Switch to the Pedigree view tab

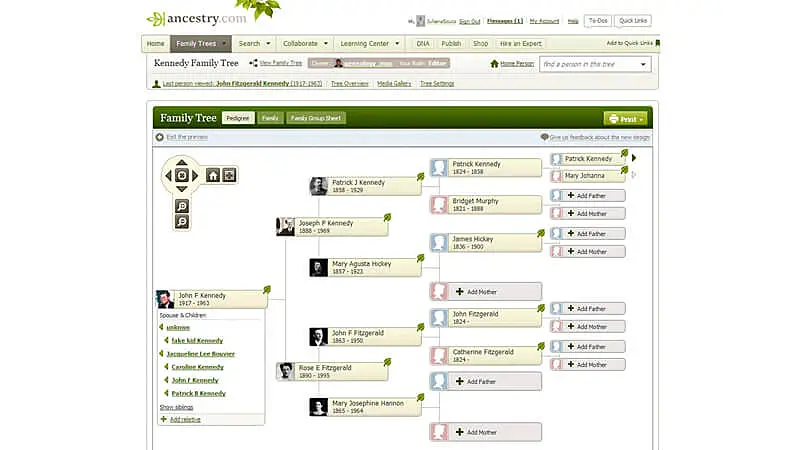click(238, 118)
